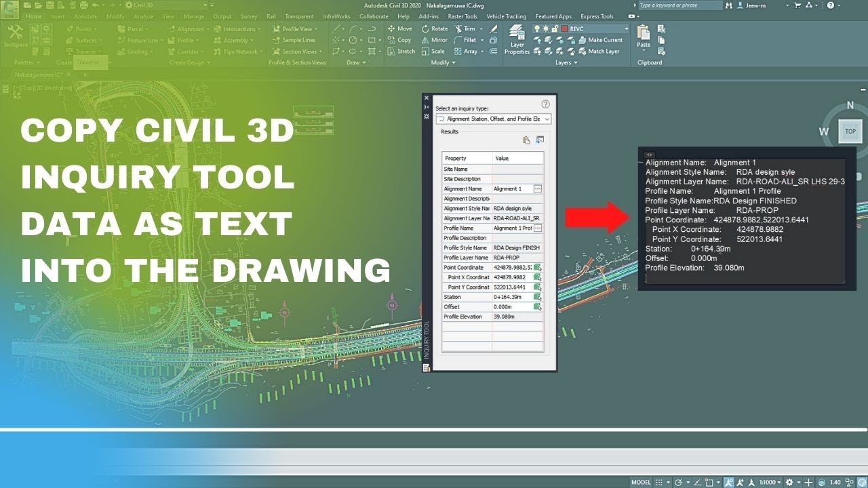Open the Toolspace palette
Screen dimensions: 868x488
coord(15,36)
